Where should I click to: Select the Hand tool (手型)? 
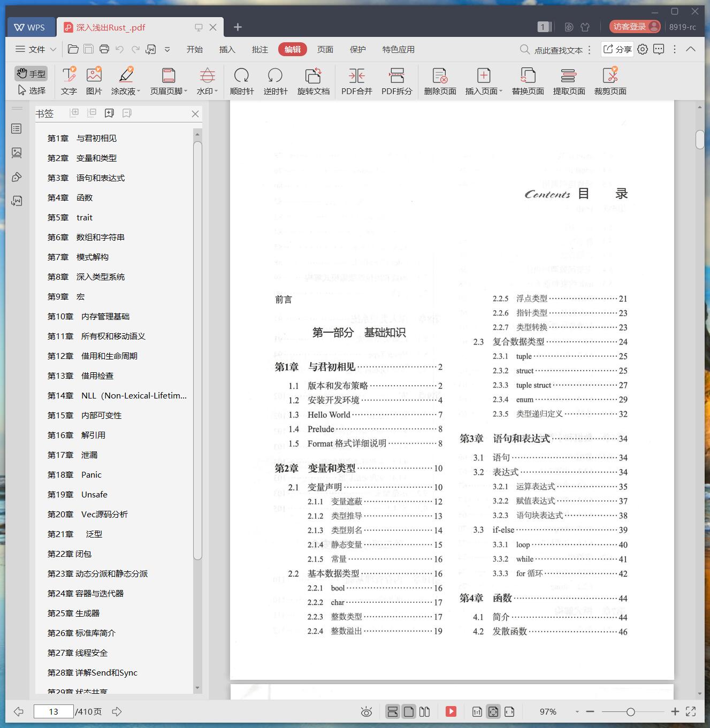31,73
